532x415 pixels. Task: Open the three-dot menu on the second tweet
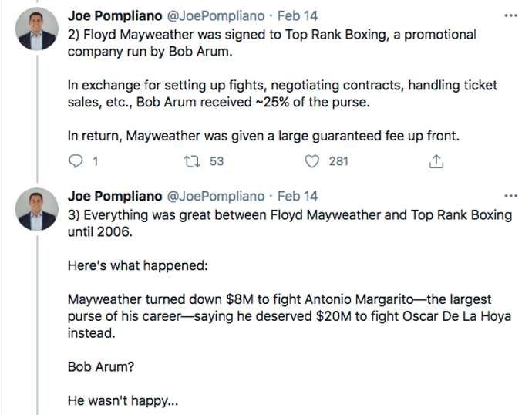click(x=510, y=196)
